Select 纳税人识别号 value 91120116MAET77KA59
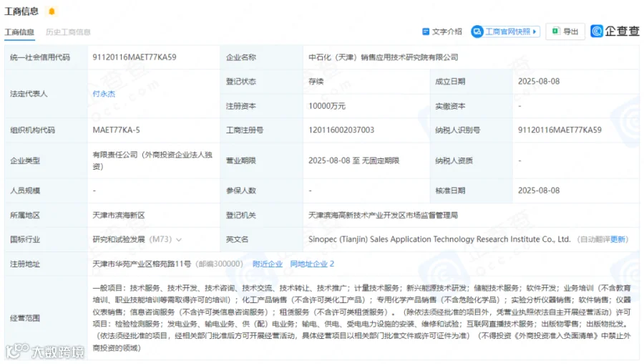 560,130
